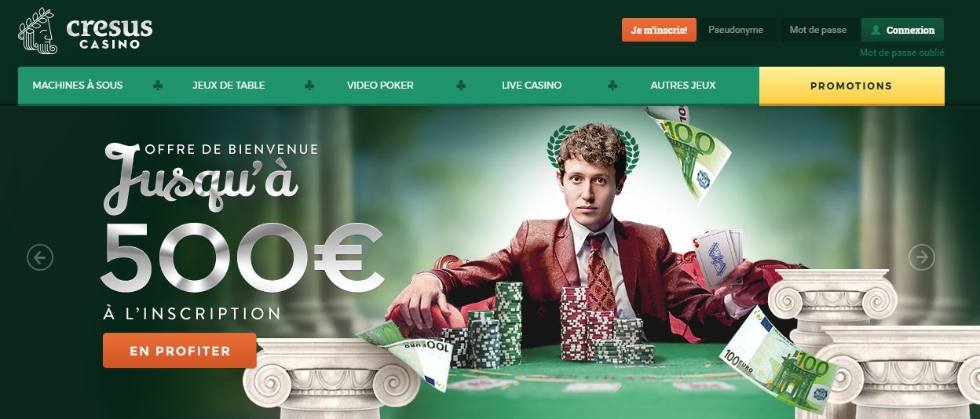Go to previous slide with left arrow
The height and width of the screenshot is (419, 980).
click(x=40, y=257)
